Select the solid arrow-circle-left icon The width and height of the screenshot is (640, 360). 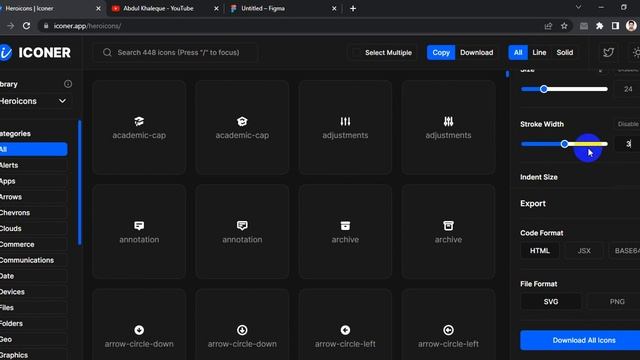coord(345,330)
